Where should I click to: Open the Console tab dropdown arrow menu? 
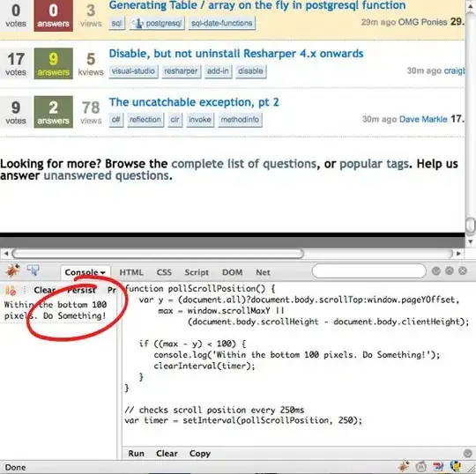[x=102, y=272]
